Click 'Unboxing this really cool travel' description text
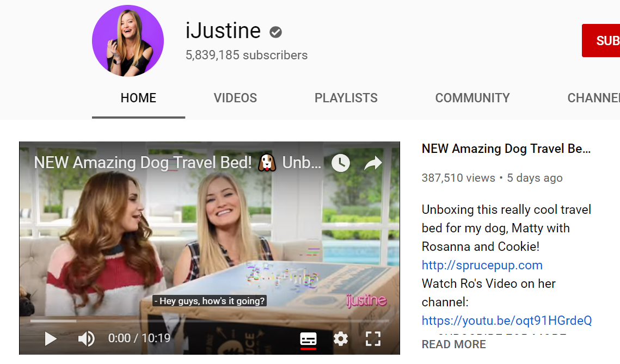This screenshot has width=620, height=364. point(507,210)
